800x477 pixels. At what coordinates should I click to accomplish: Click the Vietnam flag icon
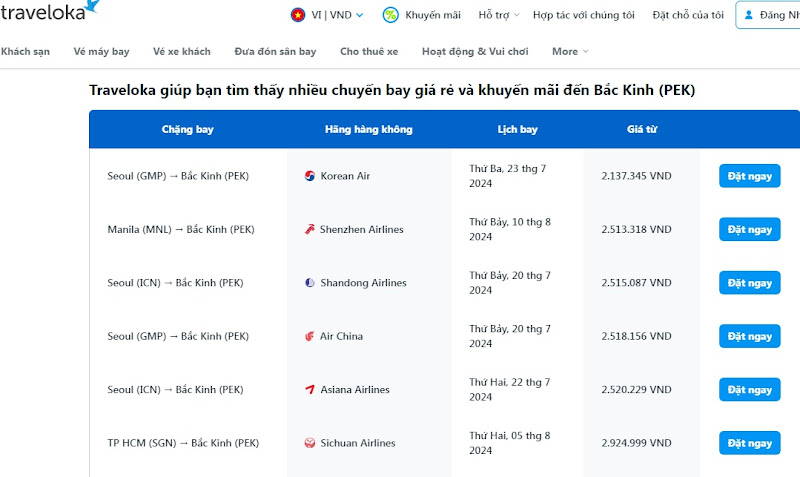coord(297,15)
